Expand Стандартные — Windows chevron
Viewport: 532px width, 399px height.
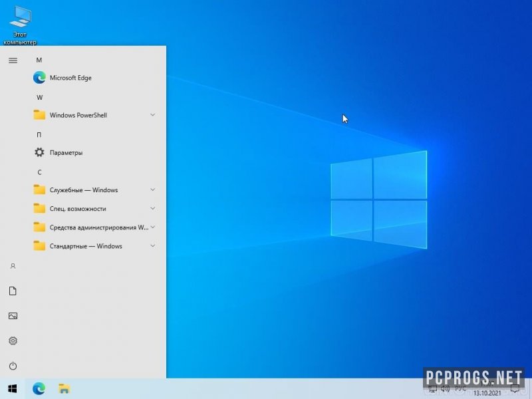click(x=153, y=245)
